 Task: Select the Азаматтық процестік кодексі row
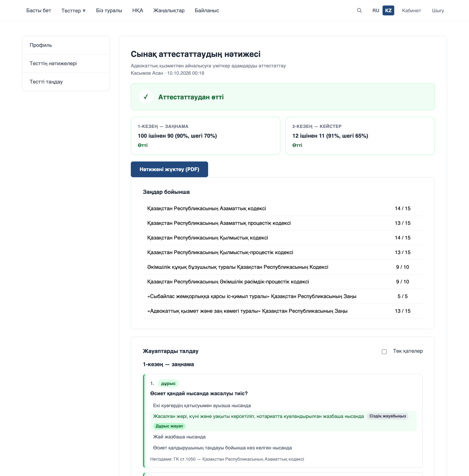pos(283,223)
